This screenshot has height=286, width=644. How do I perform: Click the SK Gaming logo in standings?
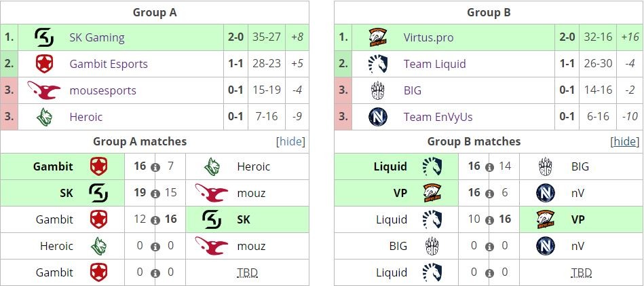click(x=44, y=37)
